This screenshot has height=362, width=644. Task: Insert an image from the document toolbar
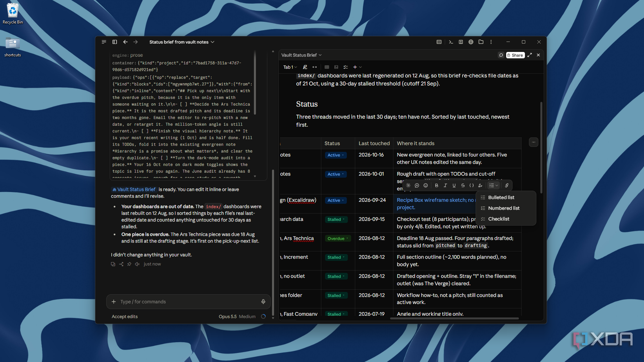pos(336,67)
